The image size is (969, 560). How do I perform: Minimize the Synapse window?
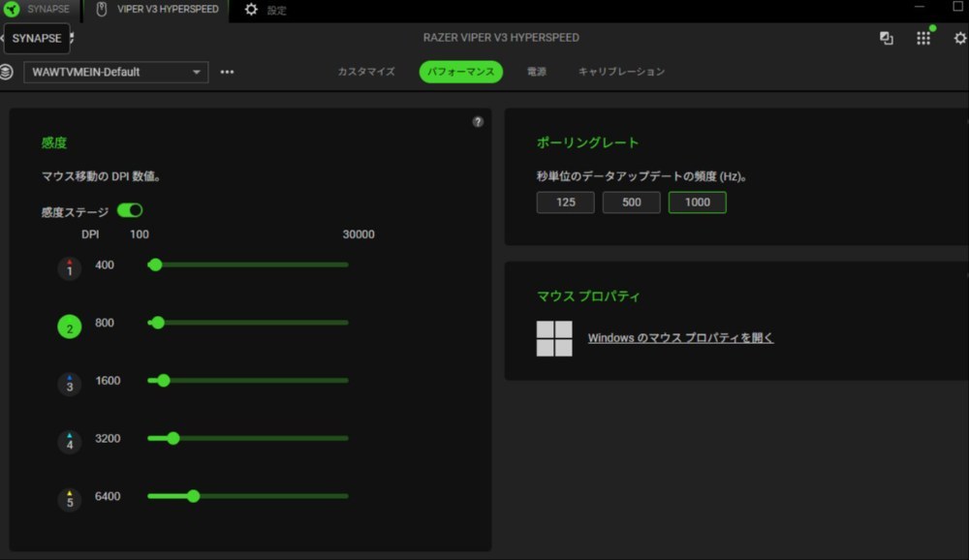tap(920, 7)
